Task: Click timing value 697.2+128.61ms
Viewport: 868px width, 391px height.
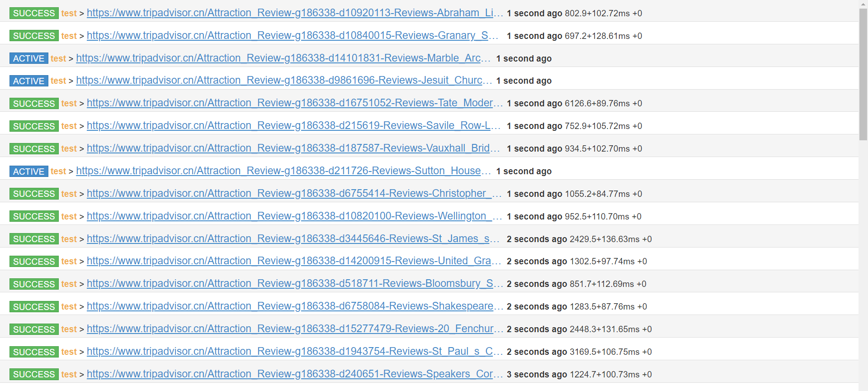Action: click(597, 36)
